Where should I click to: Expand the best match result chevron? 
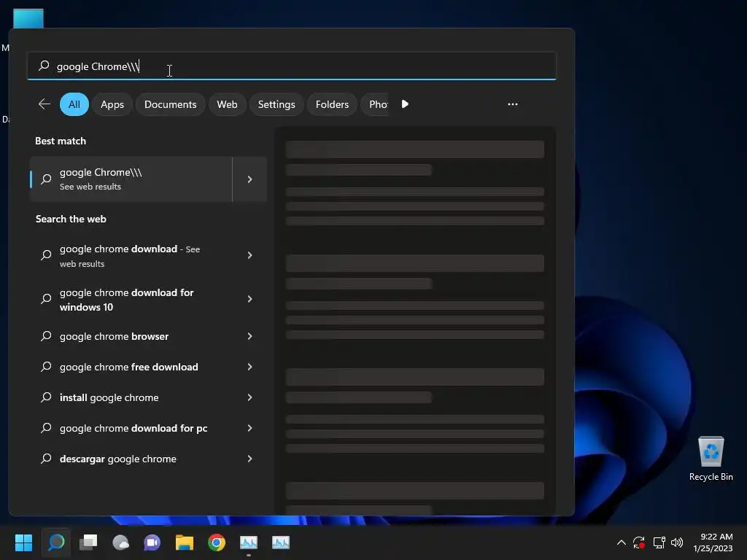(249, 179)
